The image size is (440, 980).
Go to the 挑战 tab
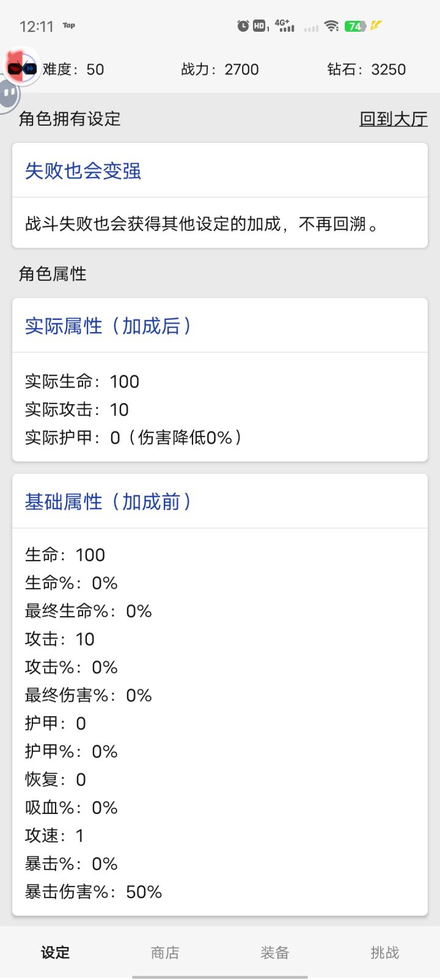click(385, 952)
